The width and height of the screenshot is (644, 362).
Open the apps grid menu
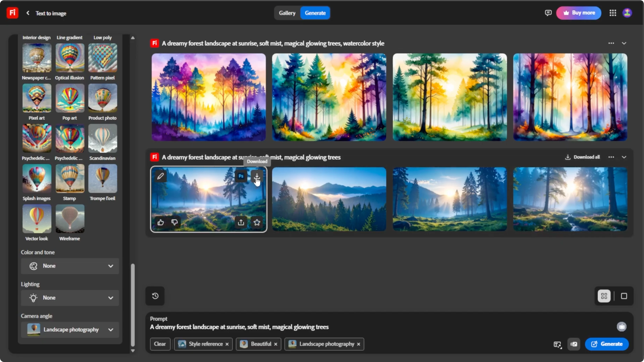pyautogui.click(x=612, y=13)
